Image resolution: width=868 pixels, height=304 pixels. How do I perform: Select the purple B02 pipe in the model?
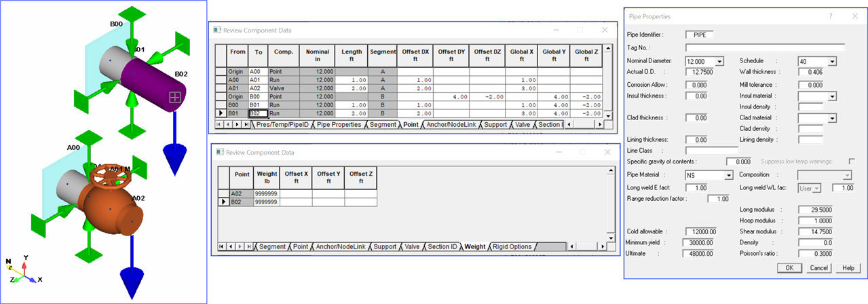tap(155, 85)
